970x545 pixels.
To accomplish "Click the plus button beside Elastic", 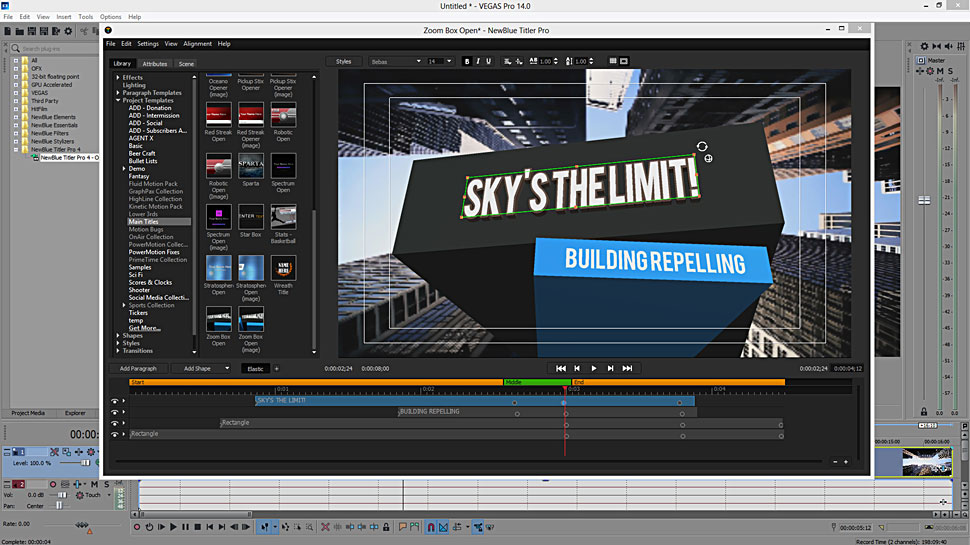I will click(x=277, y=369).
